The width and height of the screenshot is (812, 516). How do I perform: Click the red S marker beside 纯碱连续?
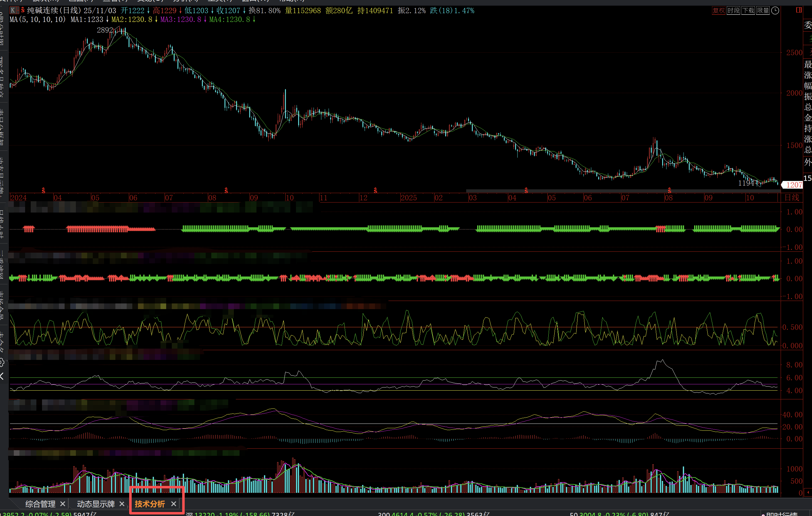[23, 10]
